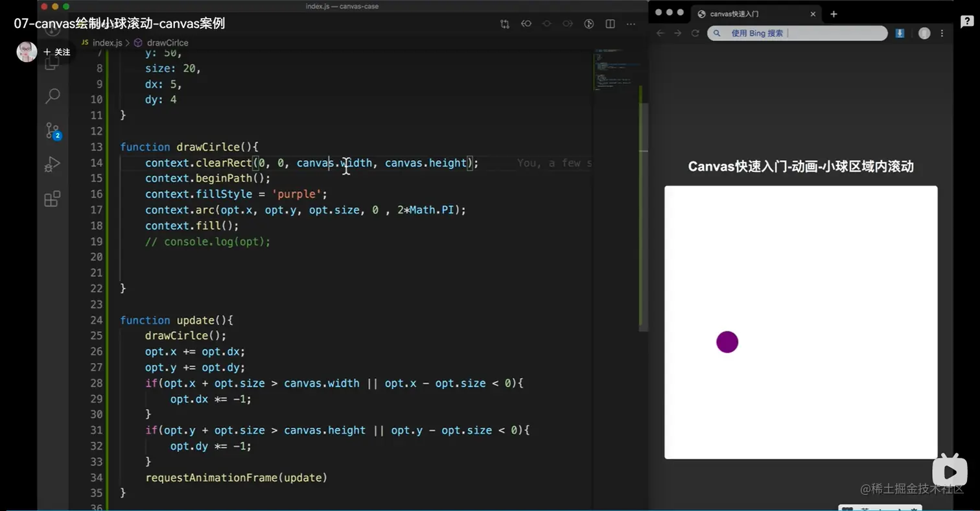Click the video title 07-canvas绘制小球滚动-canvas案例
The image size is (980, 511).
pos(120,23)
